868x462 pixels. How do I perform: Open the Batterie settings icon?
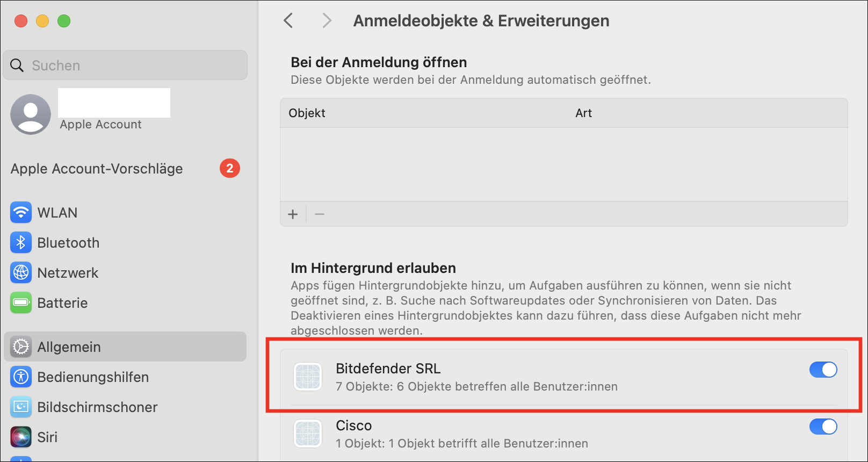point(21,303)
